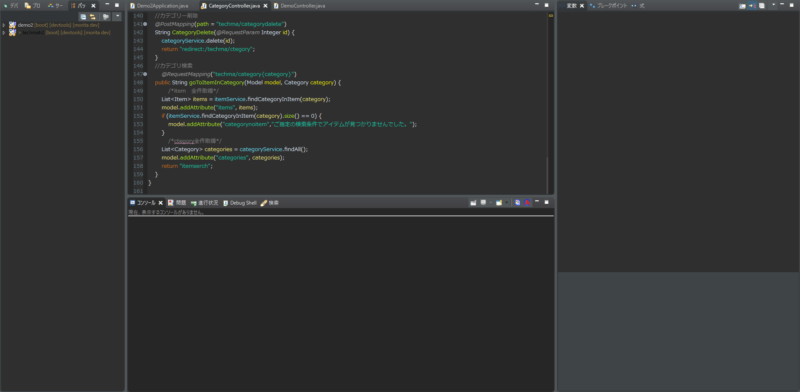The width and height of the screenshot is (800, 392).
Task: Switch to the サー servers view tab
Action: pyautogui.click(x=56, y=6)
